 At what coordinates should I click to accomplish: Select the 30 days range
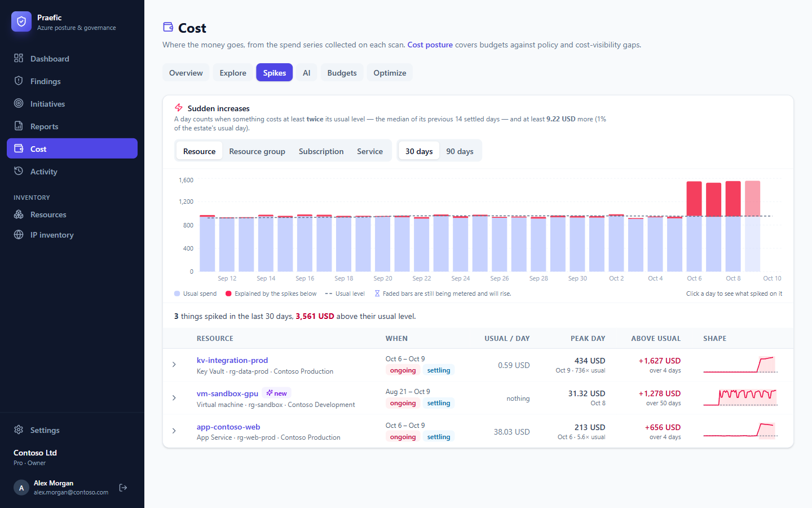(x=419, y=151)
